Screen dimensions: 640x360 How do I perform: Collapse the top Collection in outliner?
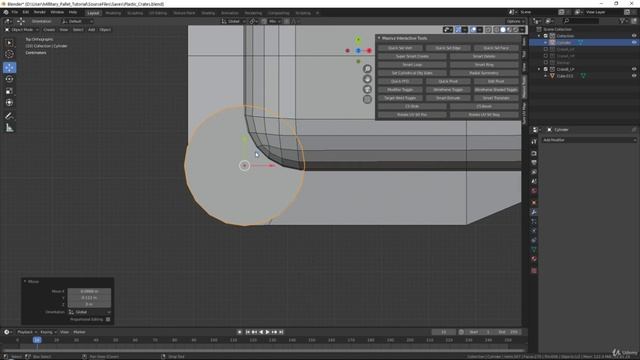click(539, 36)
